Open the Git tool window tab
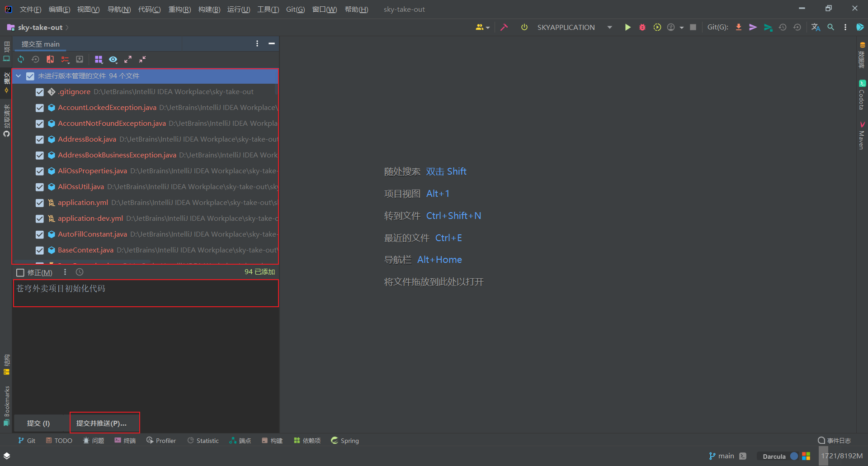The image size is (868, 466). point(27,441)
